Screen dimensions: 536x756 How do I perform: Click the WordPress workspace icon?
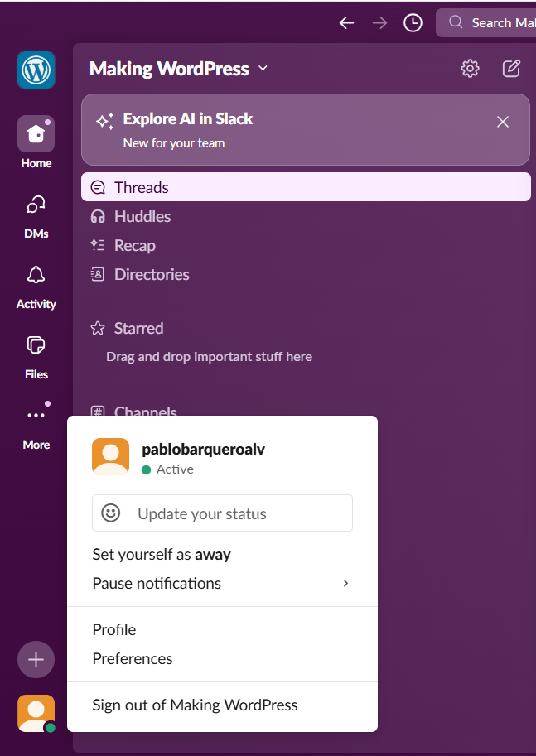(36, 70)
